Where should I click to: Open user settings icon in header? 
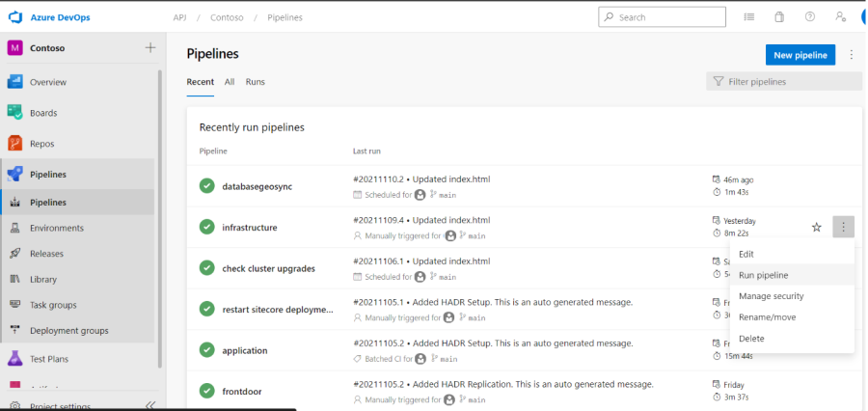click(x=841, y=17)
